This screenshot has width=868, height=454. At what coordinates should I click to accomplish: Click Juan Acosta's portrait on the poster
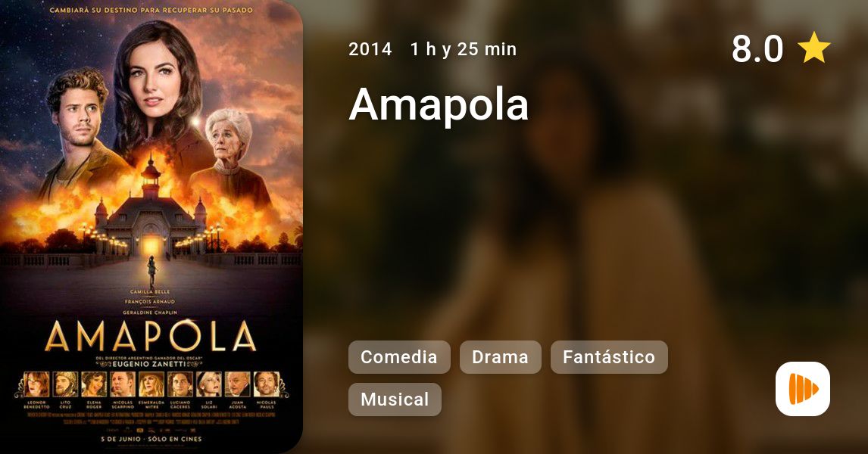[238, 384]
